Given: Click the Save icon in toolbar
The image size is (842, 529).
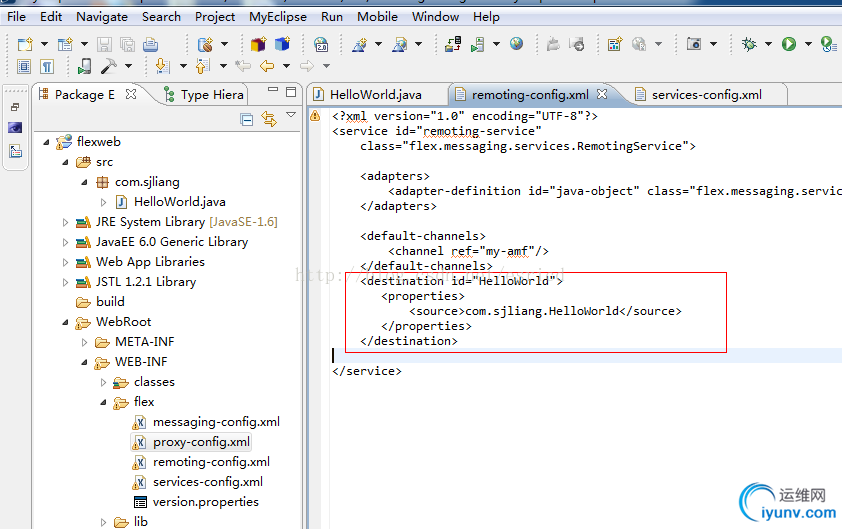Looking at the screenshot, I should [x=104, y=44].
